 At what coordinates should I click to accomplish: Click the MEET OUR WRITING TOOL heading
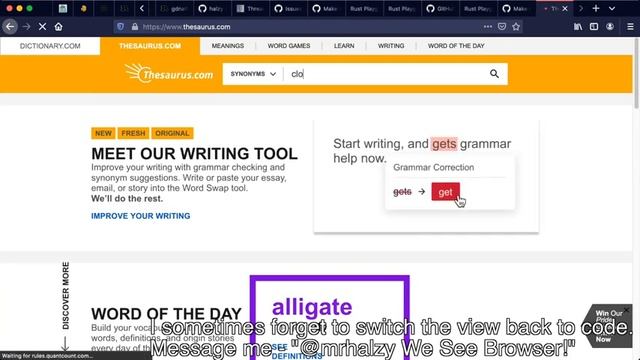click(194, 154)
